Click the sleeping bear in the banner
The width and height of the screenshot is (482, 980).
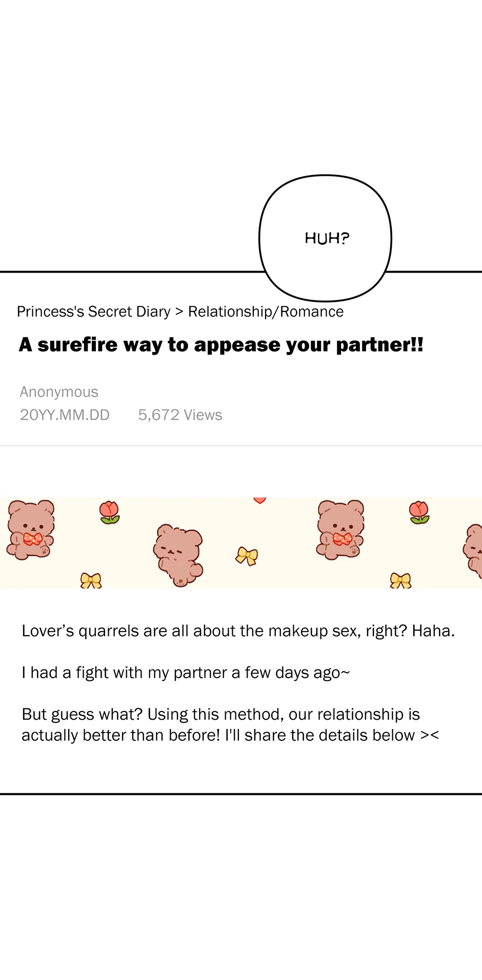coord(178,555)
